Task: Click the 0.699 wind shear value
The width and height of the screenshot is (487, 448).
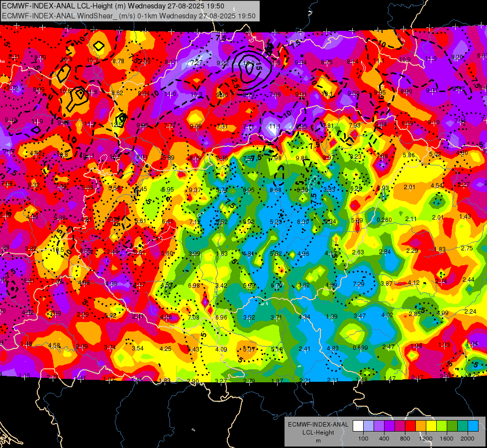Action: point(360,347)
